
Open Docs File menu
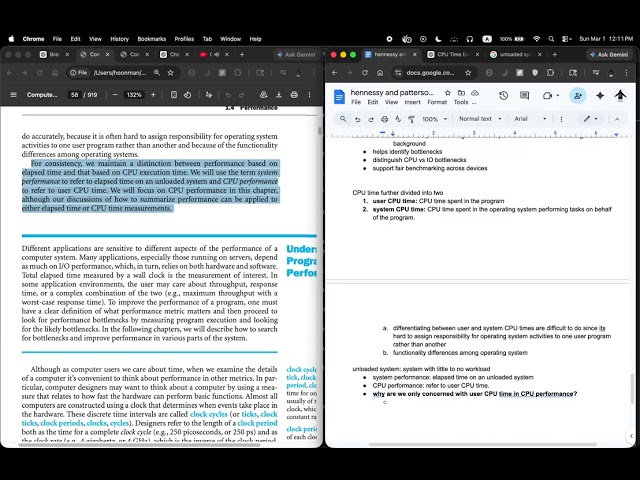[356, 102]
